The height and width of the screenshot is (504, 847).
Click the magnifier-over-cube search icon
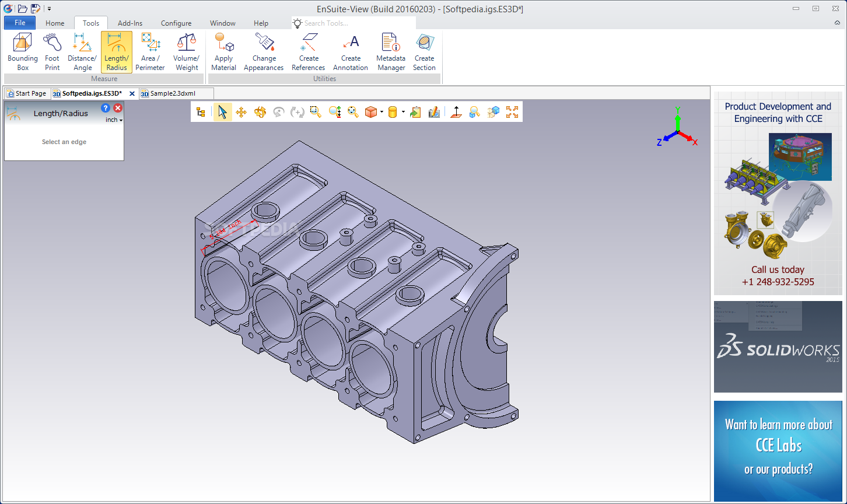(475, 112)
